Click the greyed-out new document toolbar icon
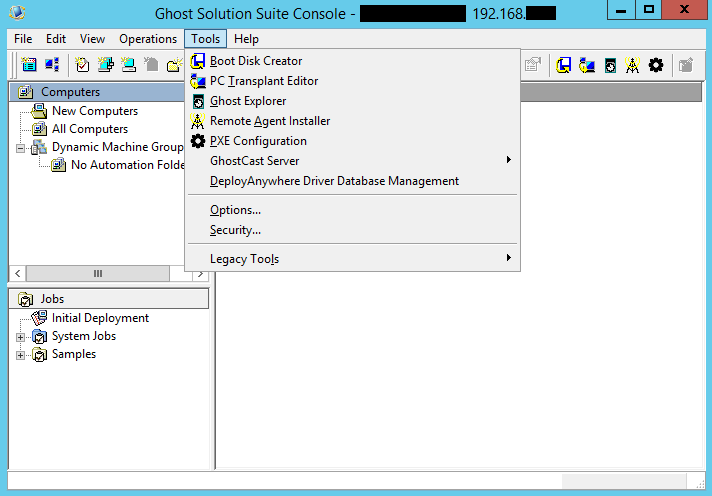Image resolution: width=712 pixels, height=496 pixels. (x=151, y=65)
